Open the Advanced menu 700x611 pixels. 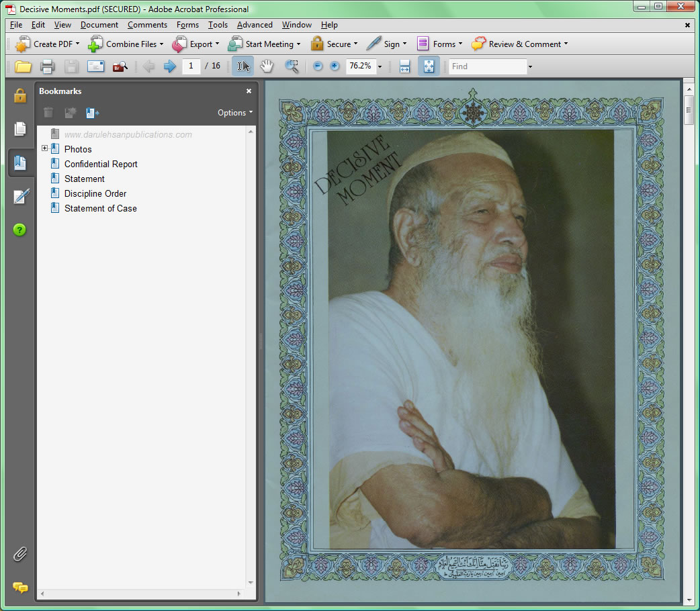click(255, 25)
